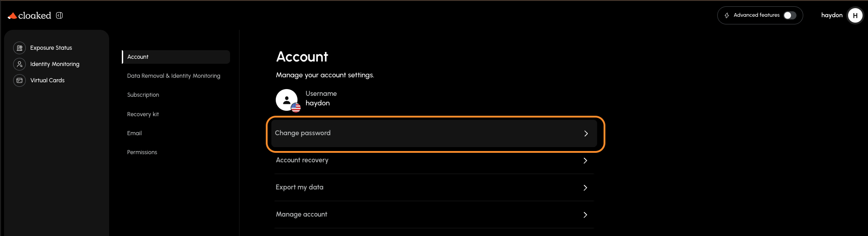Click the Exposure Status icon
The width and height of the screenshot is (868, 236).
point(19,48)
